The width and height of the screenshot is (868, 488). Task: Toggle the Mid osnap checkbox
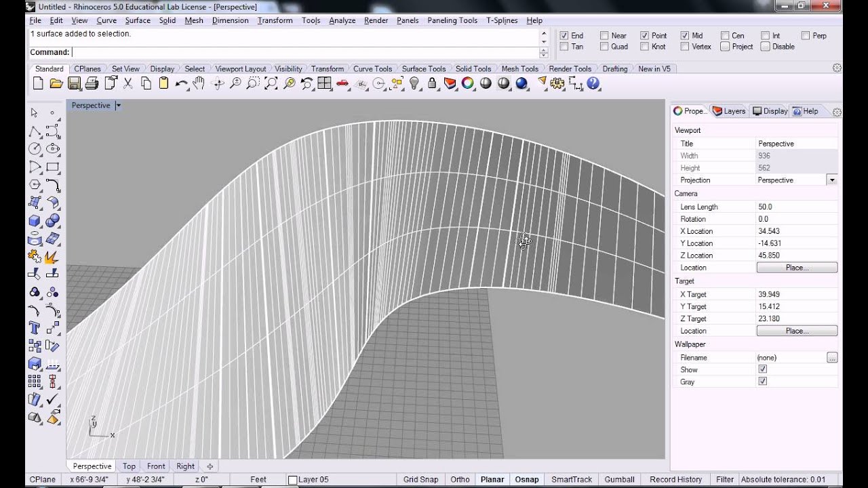685,35
